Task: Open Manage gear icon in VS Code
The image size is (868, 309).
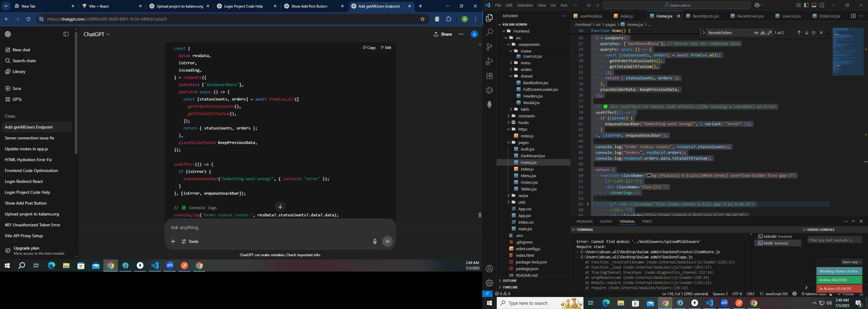Action: pyautogui.click(x=489, y=283)
